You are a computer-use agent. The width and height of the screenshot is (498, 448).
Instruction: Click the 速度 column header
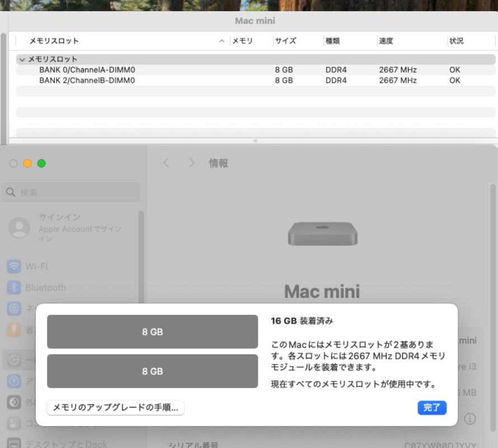click(x=412, y=41)
